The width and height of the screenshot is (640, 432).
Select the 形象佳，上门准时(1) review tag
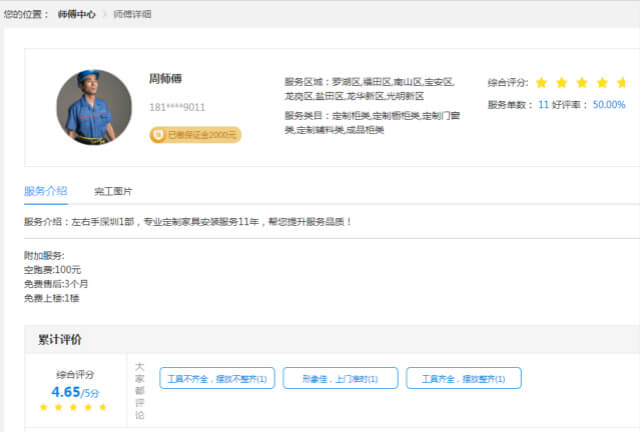(340, 379)
